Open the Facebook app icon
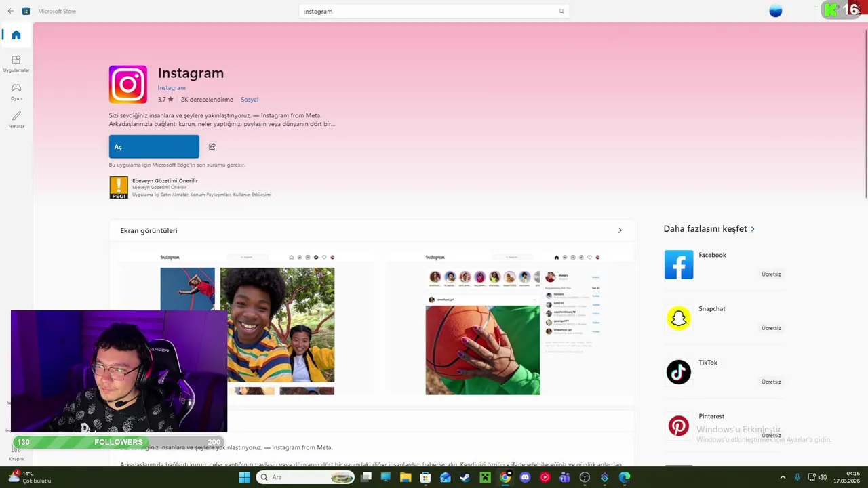868x488 pixels. [679, 265]
